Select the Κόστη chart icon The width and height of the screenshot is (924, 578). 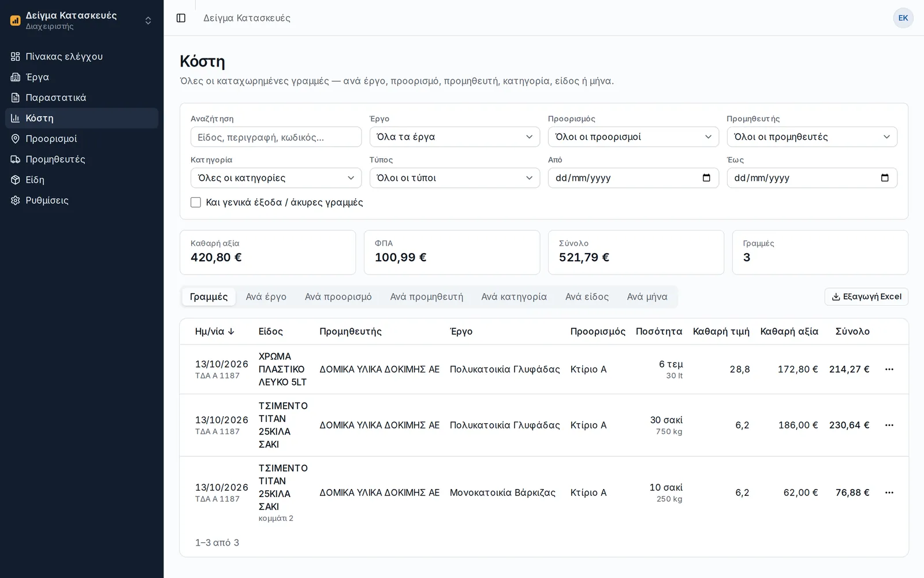click(x=16, y=118)
